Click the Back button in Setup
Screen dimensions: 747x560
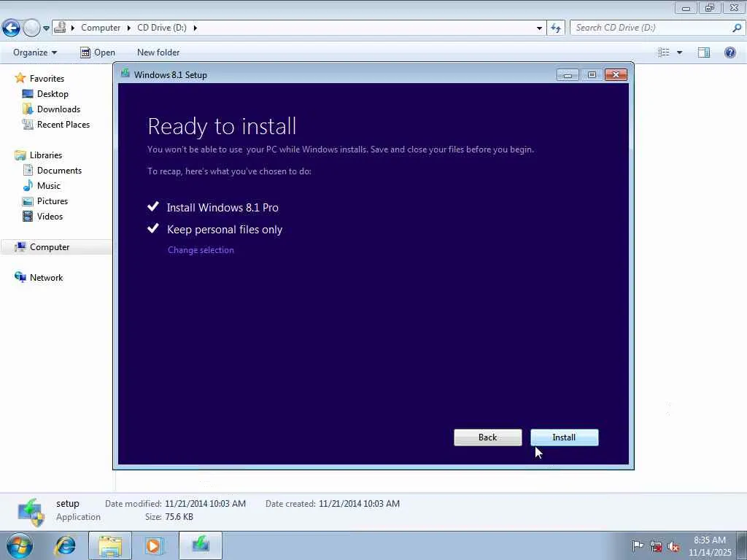487,437
